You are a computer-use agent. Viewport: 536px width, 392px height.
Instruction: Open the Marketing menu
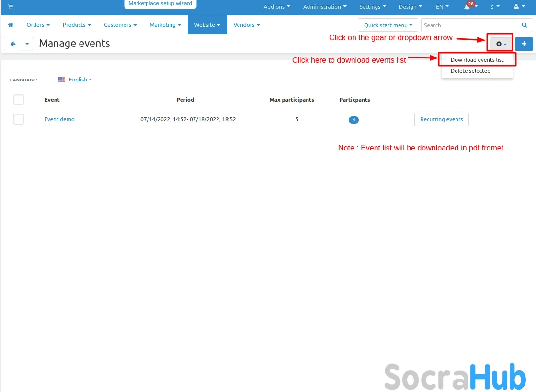(x=165, y=24)
